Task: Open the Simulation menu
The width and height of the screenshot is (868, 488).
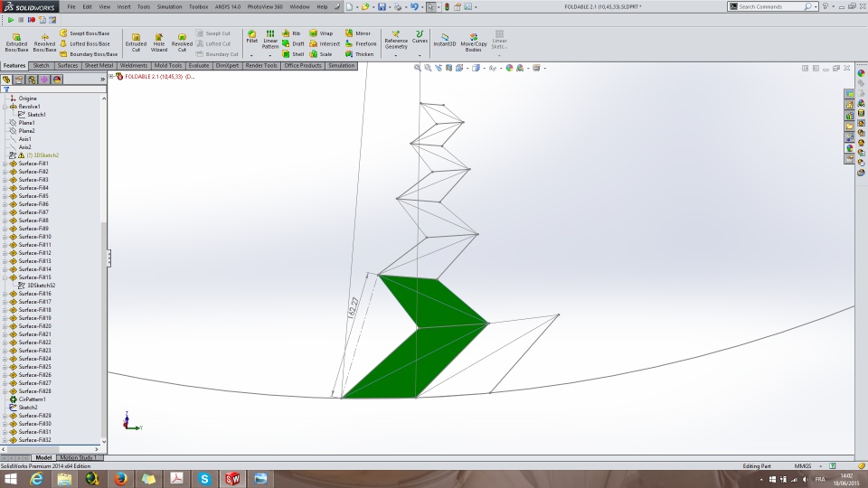Action: 169,6
